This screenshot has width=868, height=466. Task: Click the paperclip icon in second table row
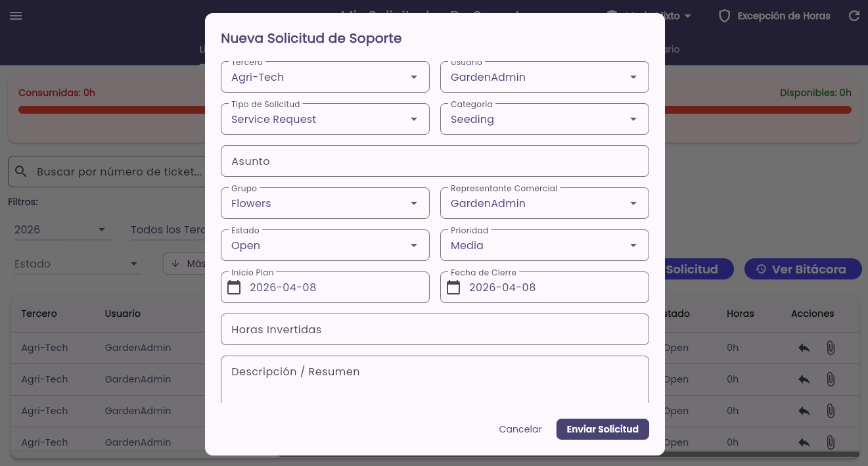tap(831, 379)
